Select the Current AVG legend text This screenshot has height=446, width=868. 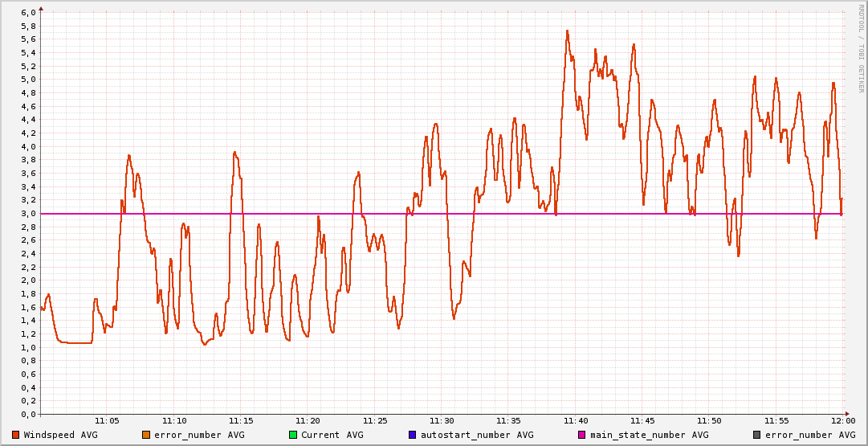pyautogui.click(x=332, y=435)
